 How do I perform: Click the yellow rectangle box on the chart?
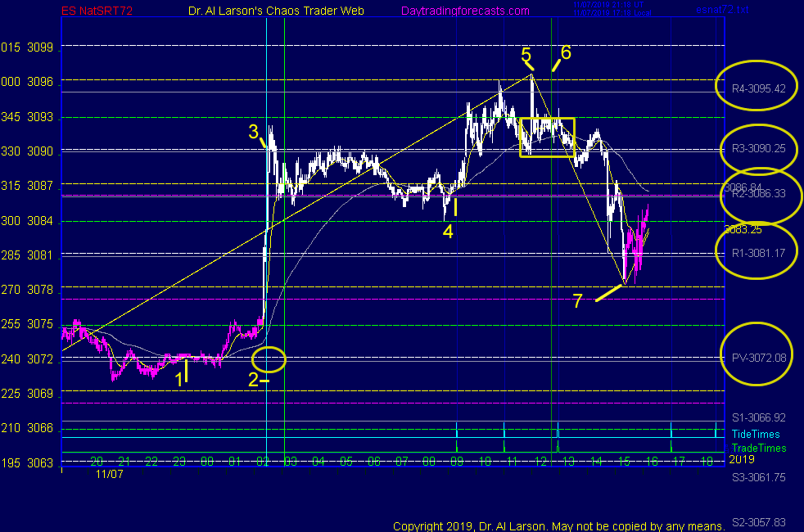click(x=547, y=137)
